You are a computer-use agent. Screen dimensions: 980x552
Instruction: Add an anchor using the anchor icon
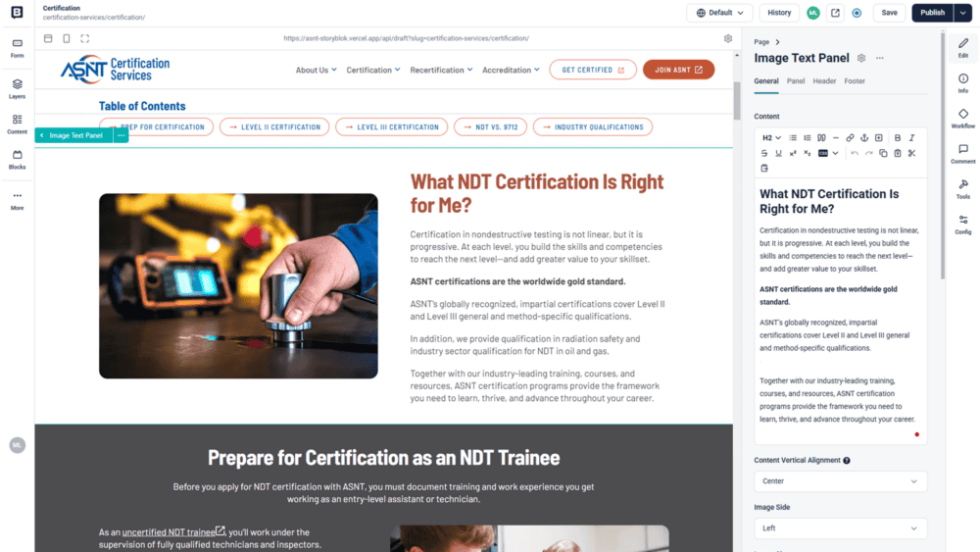[x=864, y=138]
